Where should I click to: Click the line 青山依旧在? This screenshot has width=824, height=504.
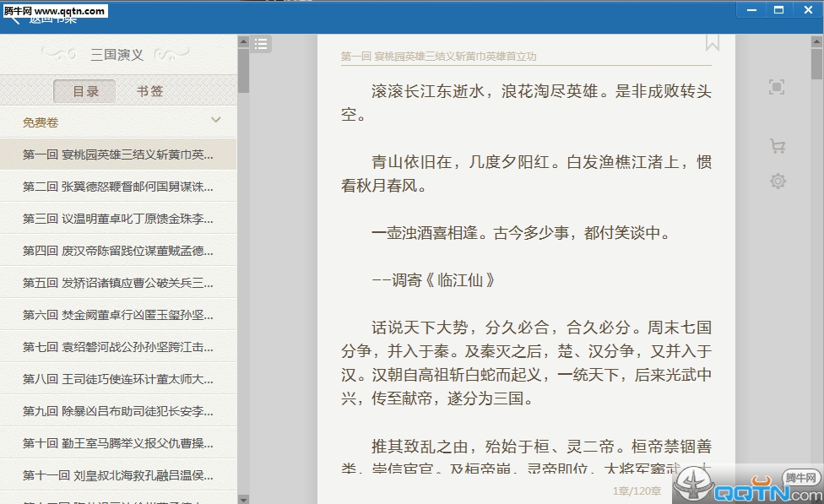coord(526,173)
